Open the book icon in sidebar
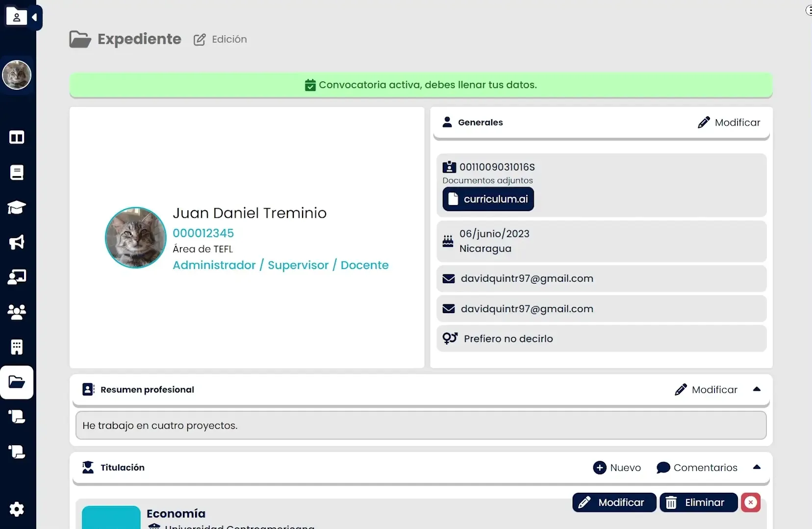Screen dimensions: 812x529 click(x=17, y=172)
